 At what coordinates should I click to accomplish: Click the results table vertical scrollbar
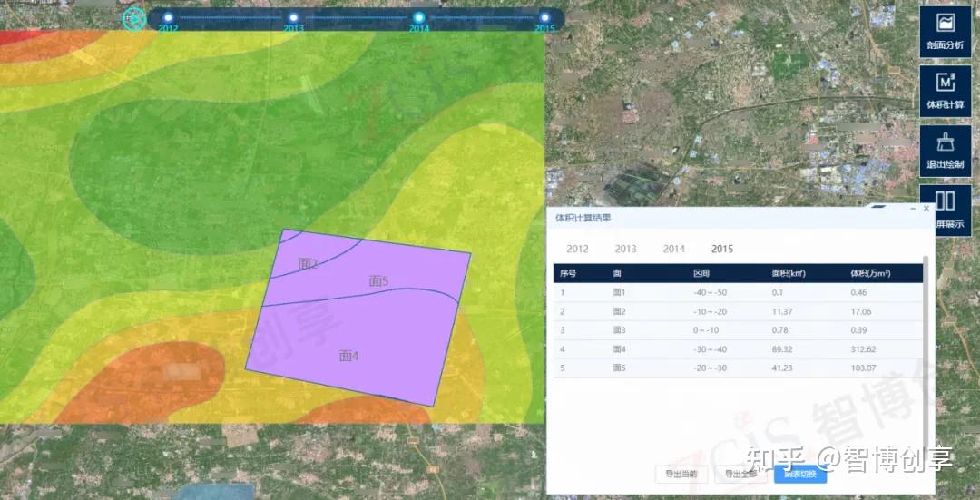pyautogui.click(x=926, y=347)
